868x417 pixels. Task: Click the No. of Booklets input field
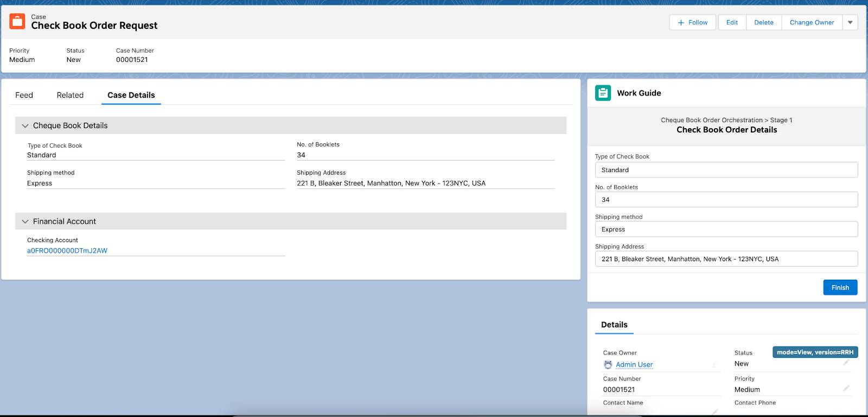[x=726, y=200]
